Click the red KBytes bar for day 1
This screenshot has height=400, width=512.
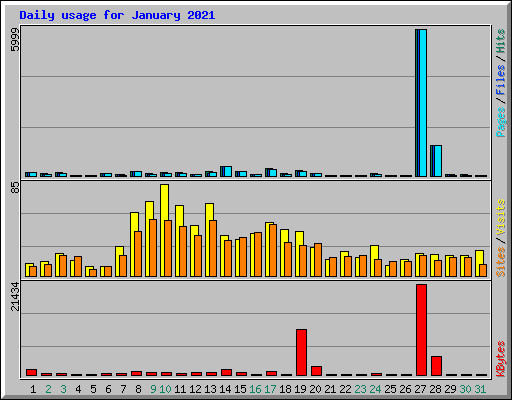(31, 372)
